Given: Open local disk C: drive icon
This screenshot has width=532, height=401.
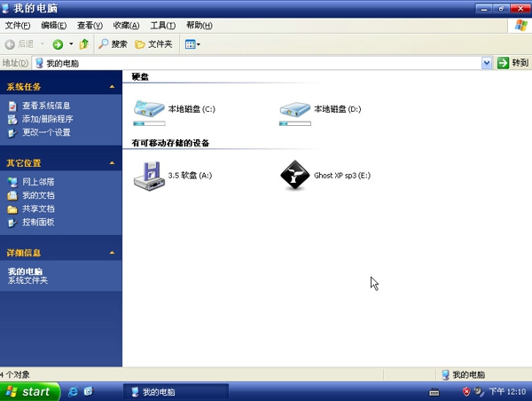Looking at the screenshot, I should [149, 108].
